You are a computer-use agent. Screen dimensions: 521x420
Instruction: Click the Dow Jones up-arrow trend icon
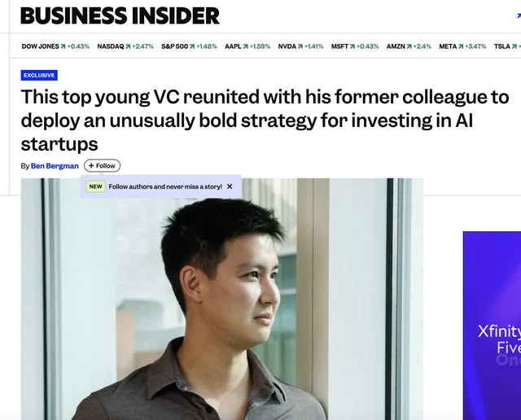click(x=64, y=46)
